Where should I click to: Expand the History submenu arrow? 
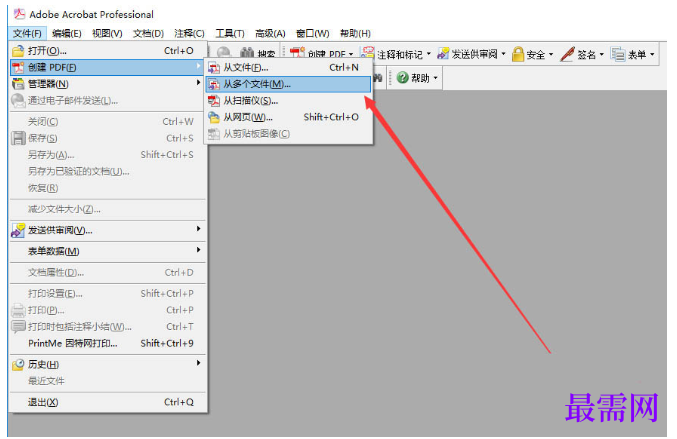198,363
